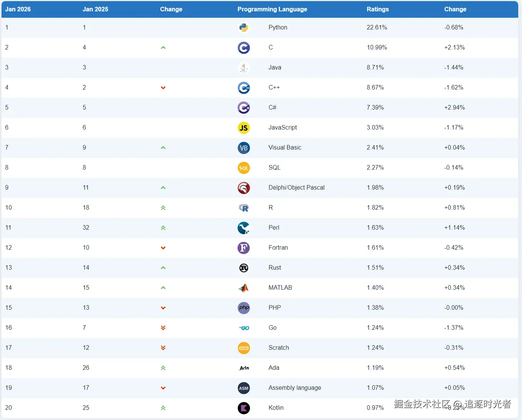Click the 7.39% rating for C#
522x420 pixels.
[375, 108]
